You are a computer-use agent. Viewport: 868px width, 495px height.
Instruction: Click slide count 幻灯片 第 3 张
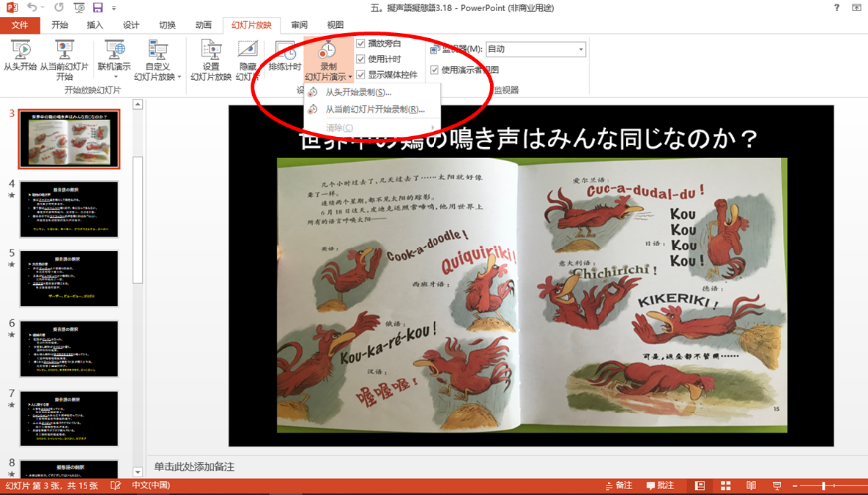(x=51, y=486)
